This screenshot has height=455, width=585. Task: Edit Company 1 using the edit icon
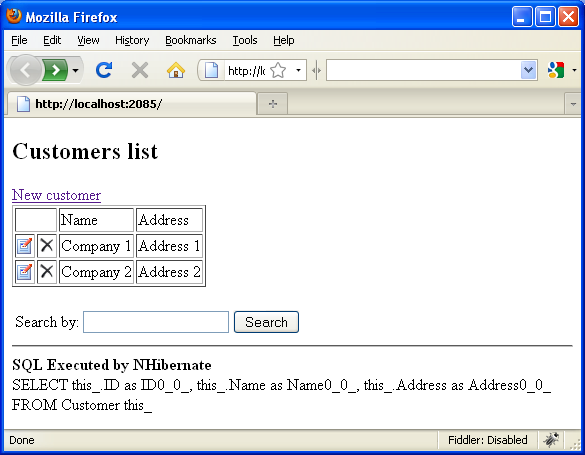pyautogui.click(x=25, y=246)
